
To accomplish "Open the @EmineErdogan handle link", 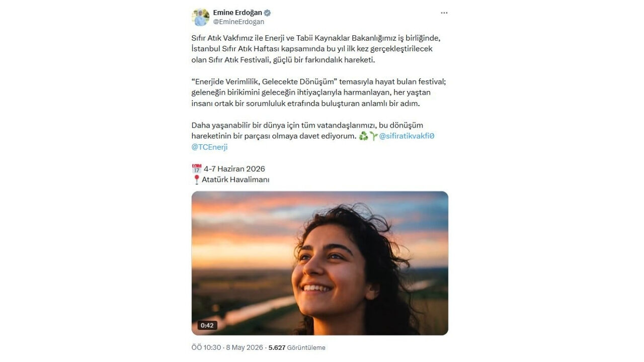I will pos(238,22).
